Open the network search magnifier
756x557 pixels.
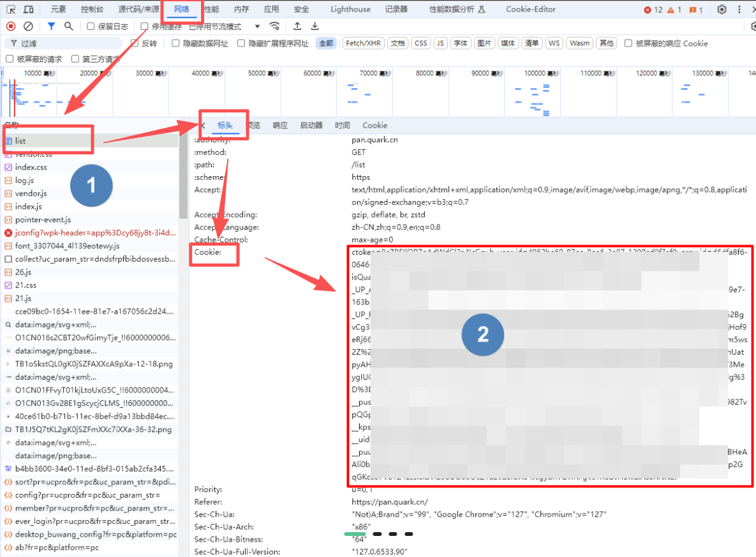tap(68, 26)
